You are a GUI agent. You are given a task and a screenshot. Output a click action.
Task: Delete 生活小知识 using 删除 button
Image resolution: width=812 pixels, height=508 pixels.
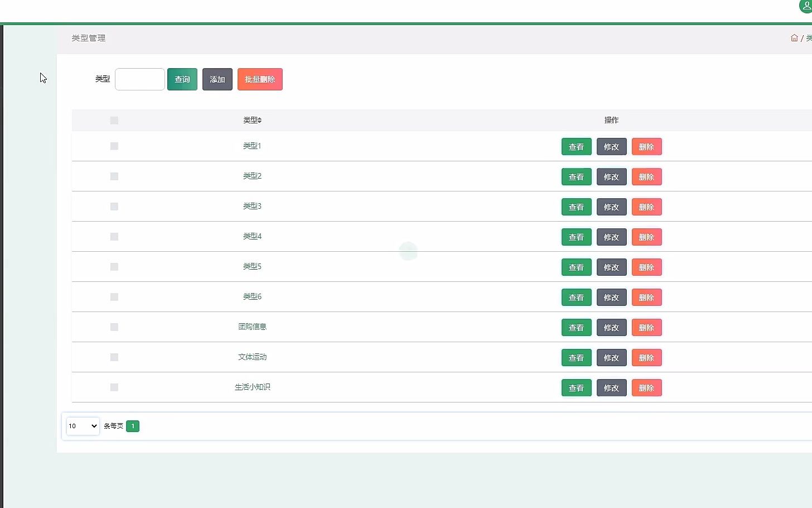point(646,388)
